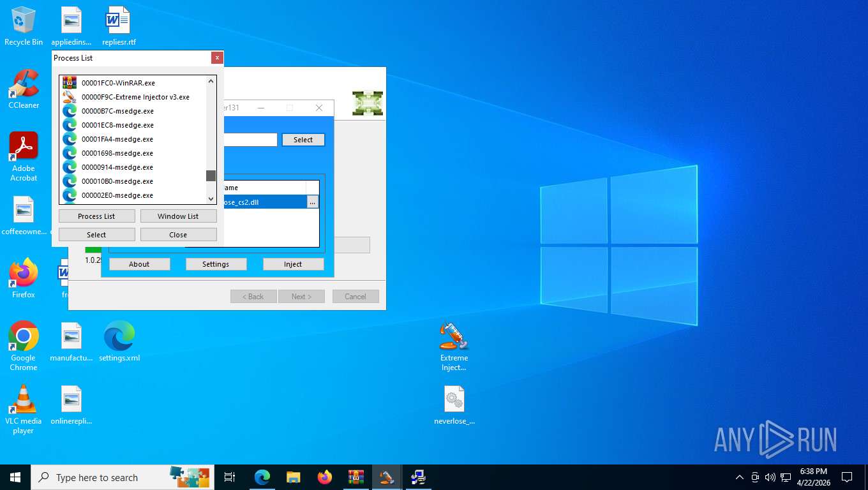This screenshot has height=490, width=868.
Task: Open the Recycle Bin desktop icon
Action: point(24,26)
